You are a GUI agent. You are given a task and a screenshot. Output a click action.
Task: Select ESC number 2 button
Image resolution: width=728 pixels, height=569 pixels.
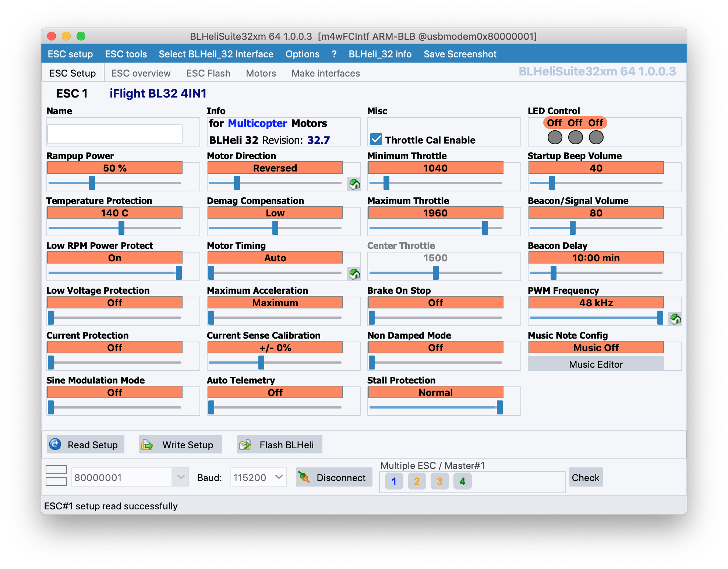tap(417, 481)
